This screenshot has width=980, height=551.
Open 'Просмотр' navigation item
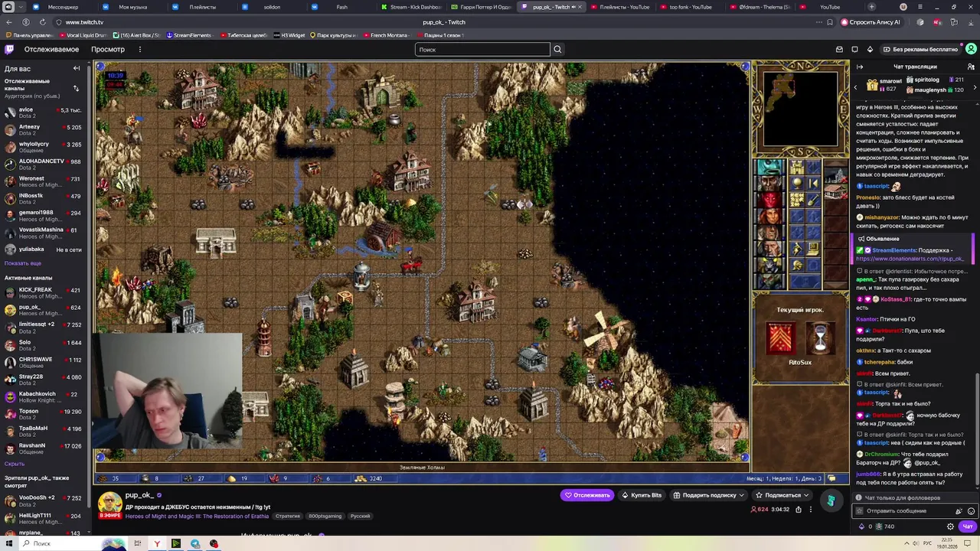pyautogui.click(x=108, y=49)
